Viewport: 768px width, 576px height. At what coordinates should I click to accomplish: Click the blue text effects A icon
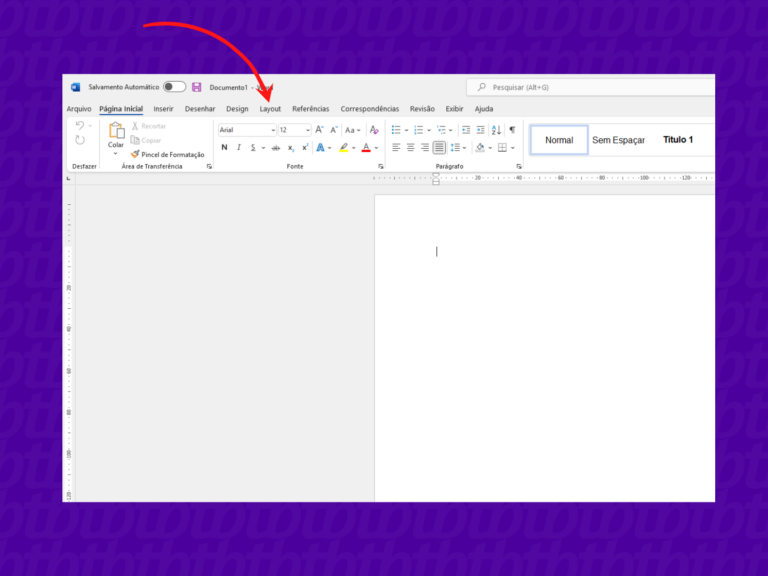coord(320,147)
